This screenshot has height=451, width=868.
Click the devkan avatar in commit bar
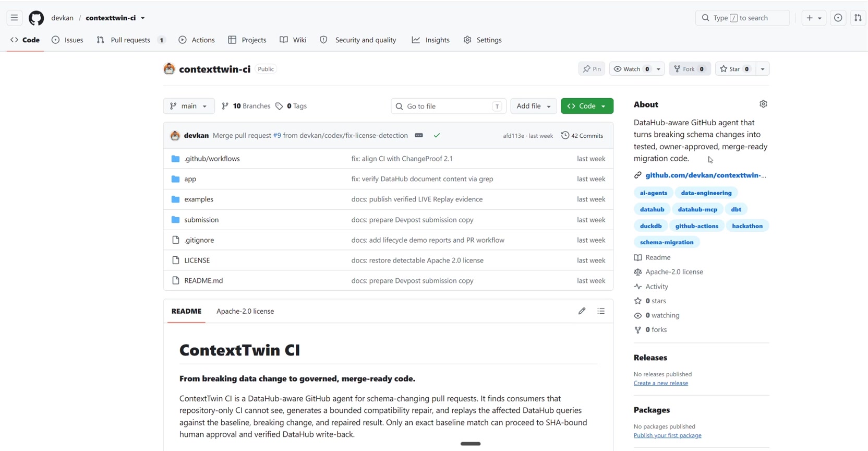coord(175,136)
